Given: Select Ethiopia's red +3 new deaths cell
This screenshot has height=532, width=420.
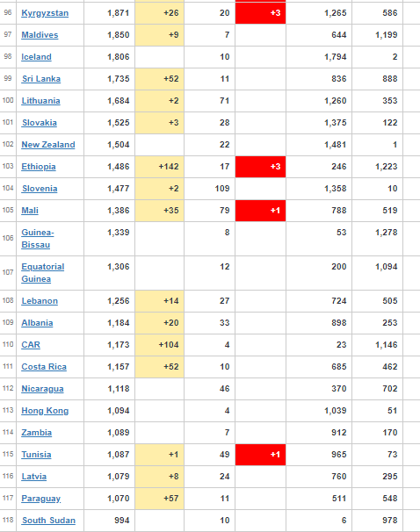Looking at the screenshot, I should click(x=260, y=167).
